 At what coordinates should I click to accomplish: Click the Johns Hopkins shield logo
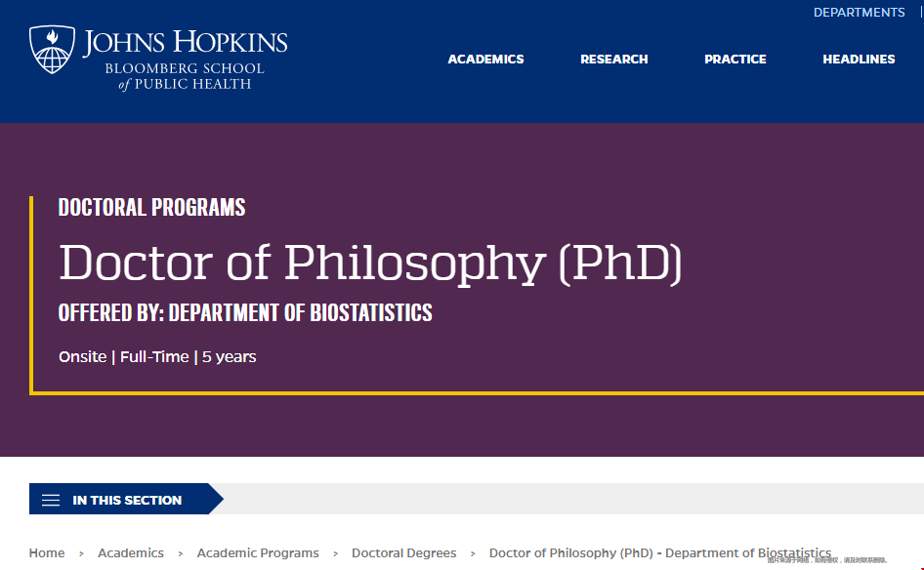click(x=52, y=50)
